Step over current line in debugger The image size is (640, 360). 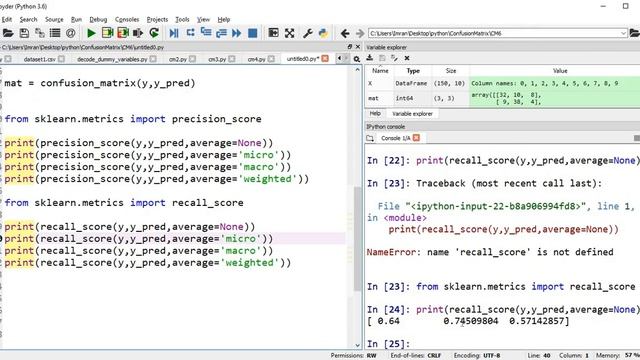coord(190,33)
